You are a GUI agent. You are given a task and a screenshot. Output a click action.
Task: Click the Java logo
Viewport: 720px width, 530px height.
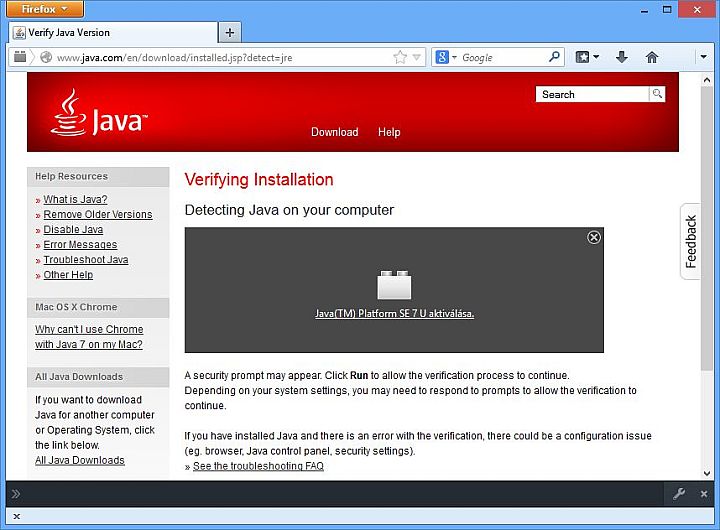click(x=99, y=113)
